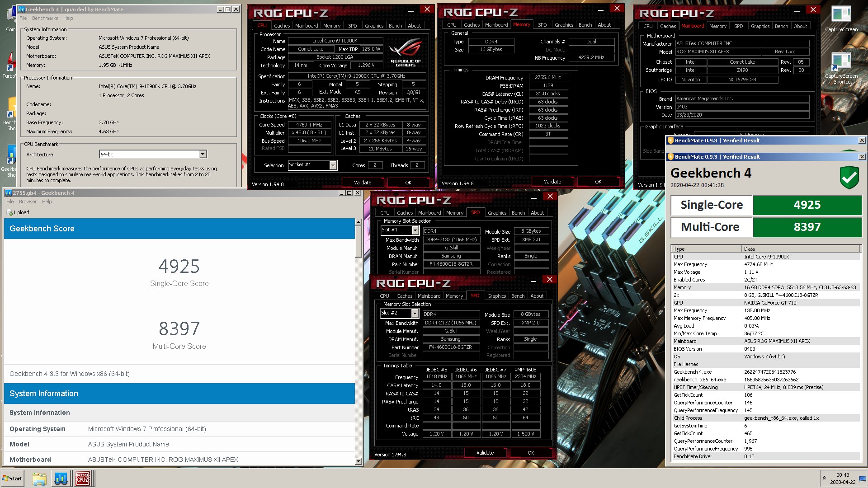Click the 4925 Single-Core Score in Geekbench results
The image size is (868, 488).
click(x=179, y=267)
